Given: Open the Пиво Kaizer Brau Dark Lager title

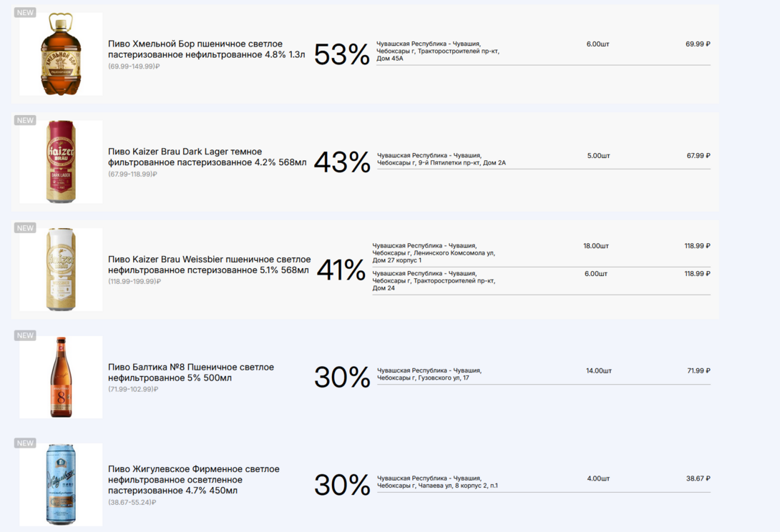Looking at the screenshot, I should [x=207, y=157].
